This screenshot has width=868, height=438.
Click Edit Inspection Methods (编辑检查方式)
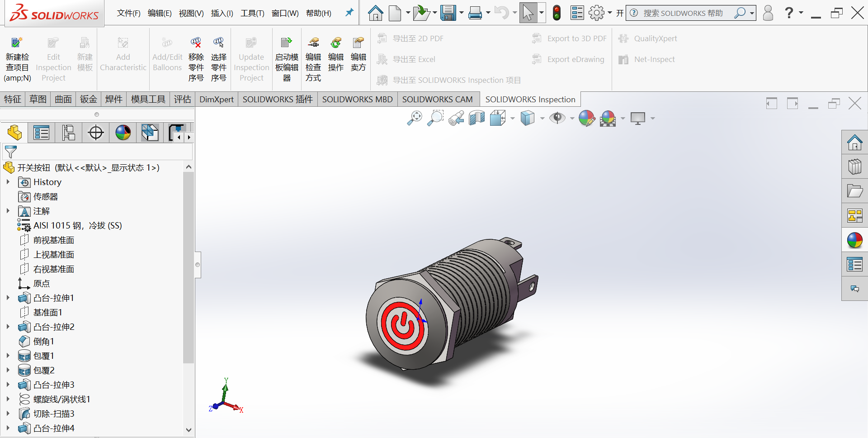pos(313,60)
